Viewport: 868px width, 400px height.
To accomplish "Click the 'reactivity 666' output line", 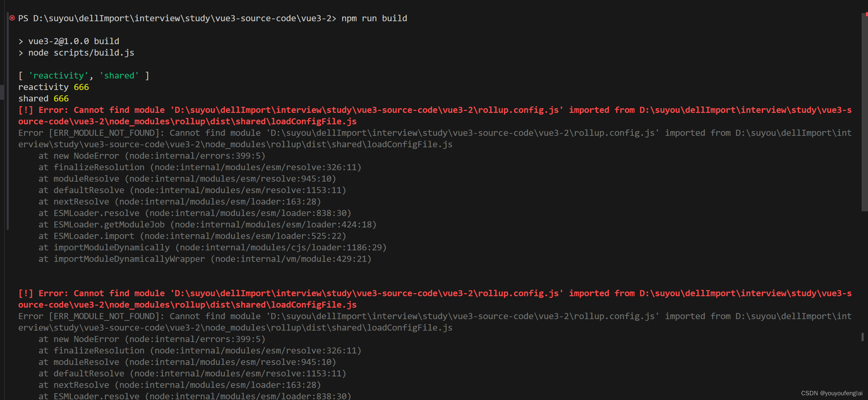I will tap(54, 87).
